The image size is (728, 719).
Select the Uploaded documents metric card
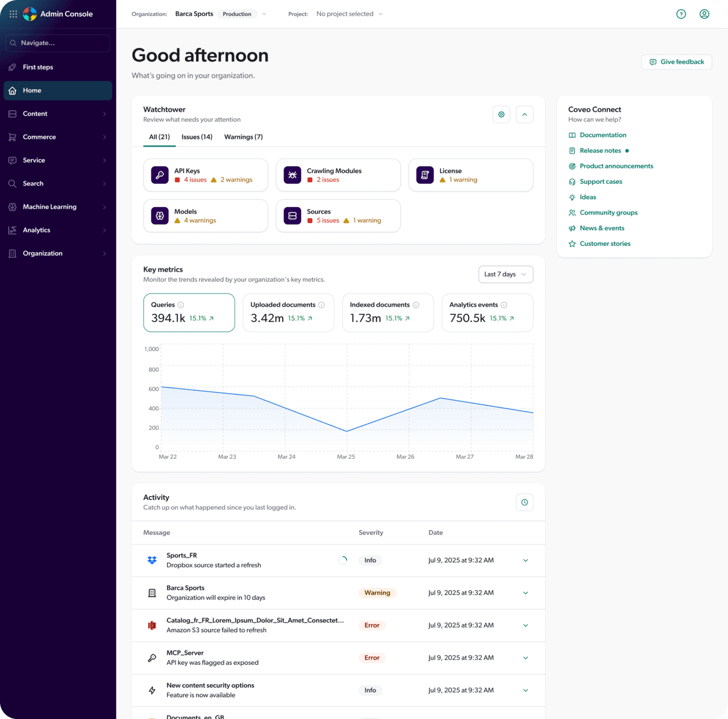[289, 313]
